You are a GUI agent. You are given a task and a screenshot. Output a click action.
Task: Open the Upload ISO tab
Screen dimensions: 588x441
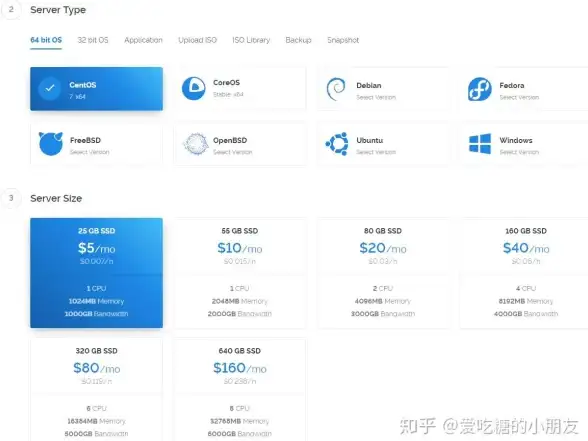pos(197,40)
